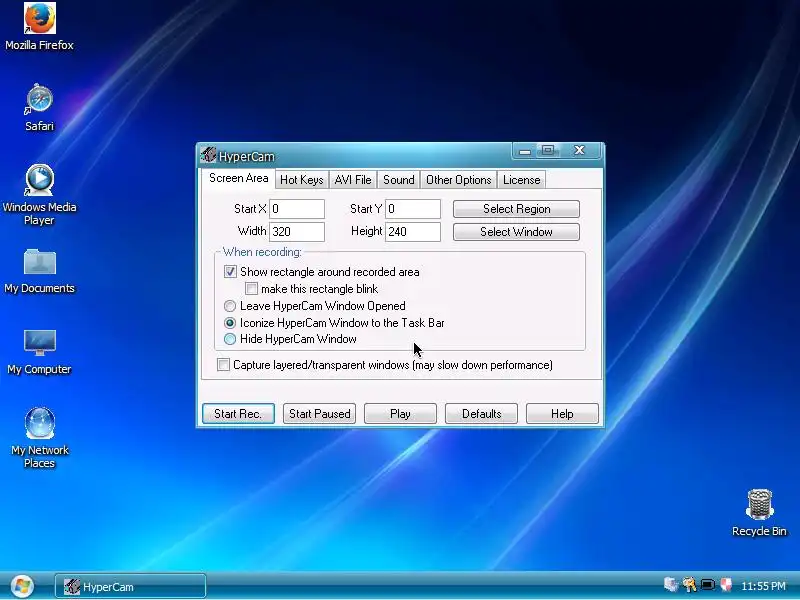Choose Hide HyperCam Window option
The image size is (800, 600).
click(230, 339)
